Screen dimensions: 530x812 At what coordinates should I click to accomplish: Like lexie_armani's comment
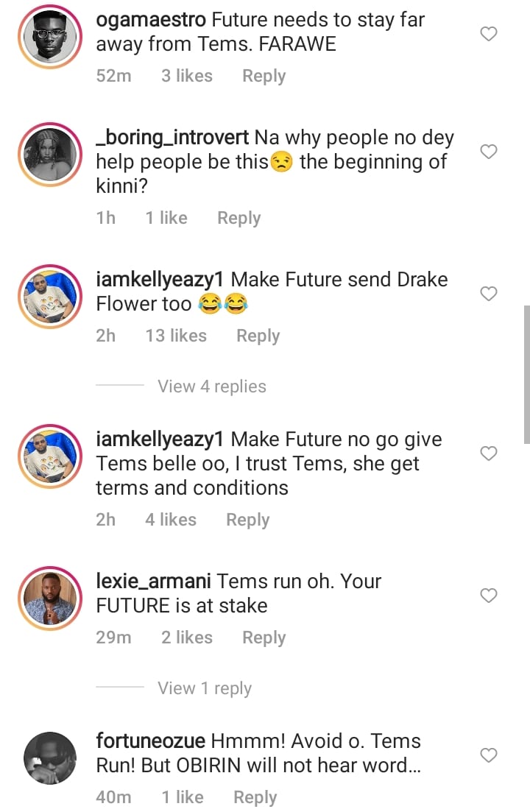click(x=489, y=596)
